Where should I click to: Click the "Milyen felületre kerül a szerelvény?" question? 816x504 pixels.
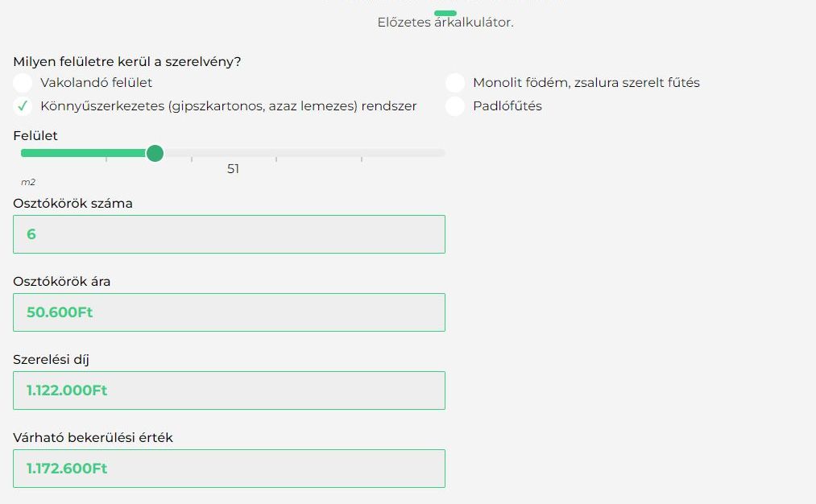click(x=126, y=61)
